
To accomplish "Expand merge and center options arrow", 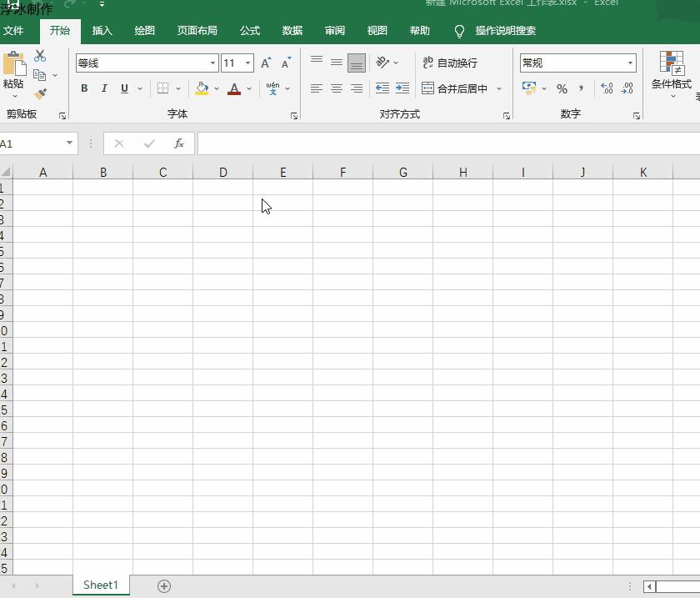I will point(499,88).
